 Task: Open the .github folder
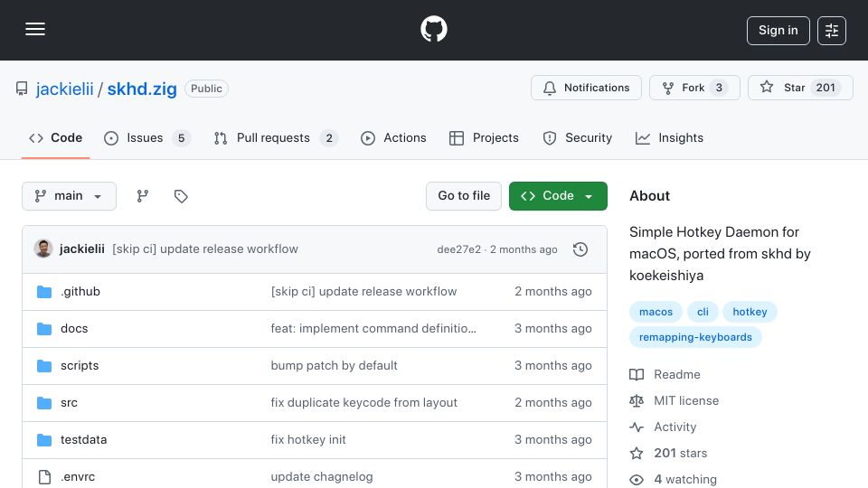pos(80,292)
